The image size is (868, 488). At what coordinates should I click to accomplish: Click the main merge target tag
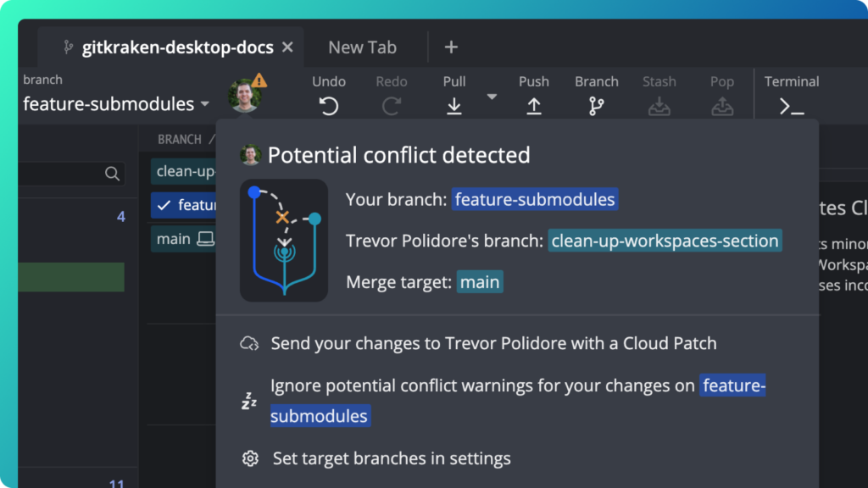[480, 282]
